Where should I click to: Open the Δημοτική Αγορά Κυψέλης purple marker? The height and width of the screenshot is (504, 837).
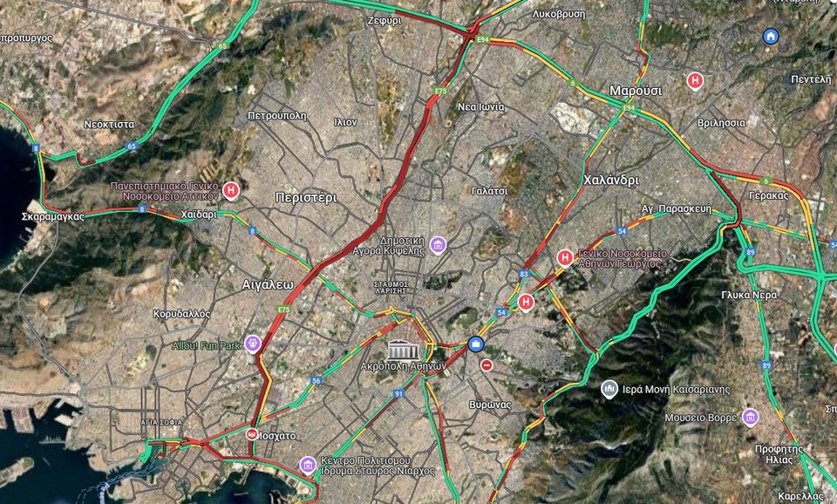click(x=438, y=245)
